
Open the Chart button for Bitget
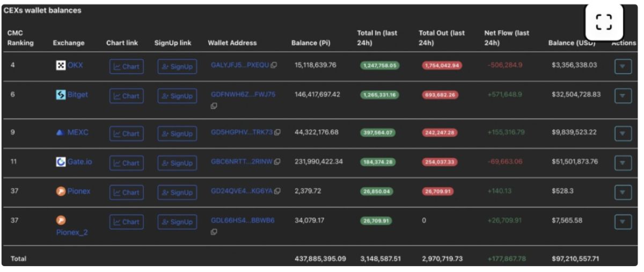(127, 96)
